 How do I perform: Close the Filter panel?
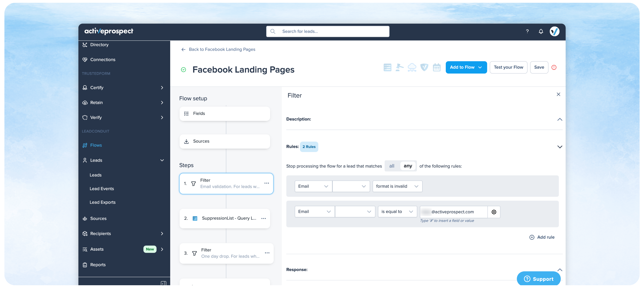click(x=558, y=94)
